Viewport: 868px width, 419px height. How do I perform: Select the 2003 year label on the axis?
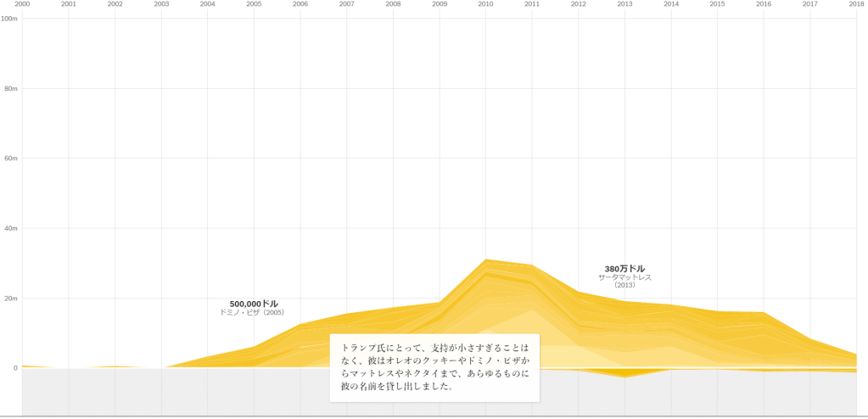click(161, 4)
